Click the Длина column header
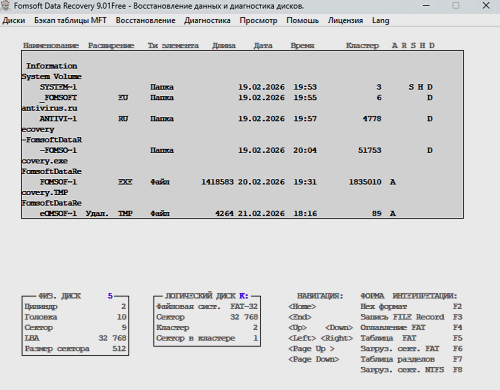500x390 pixels. pyautogui.click(x=224, y=45)
